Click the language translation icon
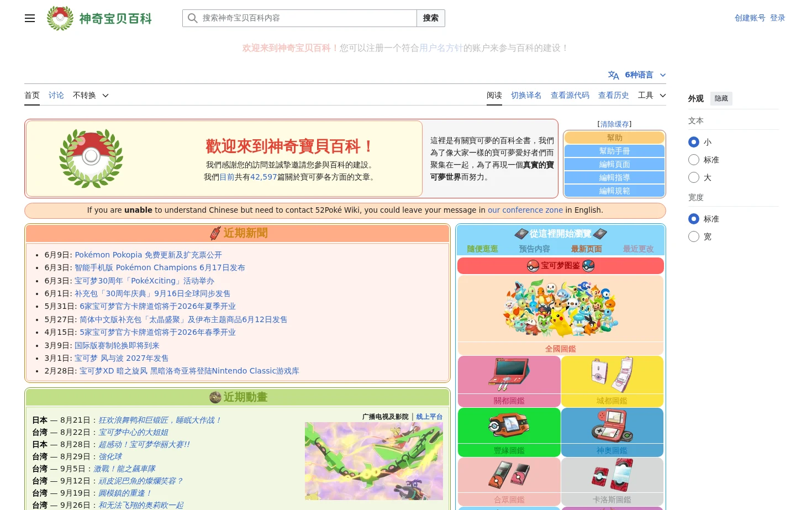Viewport: 812px width, 510px height. 613,75
